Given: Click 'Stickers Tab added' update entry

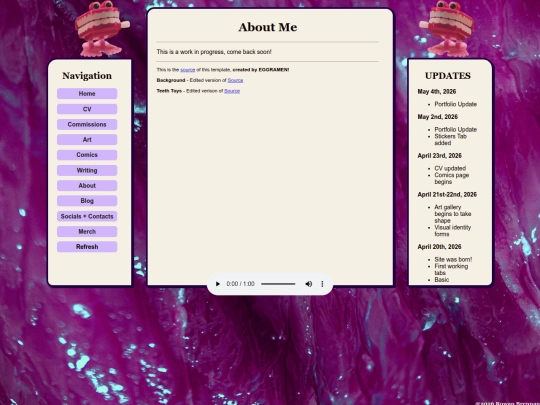Looking at the screenshot, I should click(x=450, y=140).
